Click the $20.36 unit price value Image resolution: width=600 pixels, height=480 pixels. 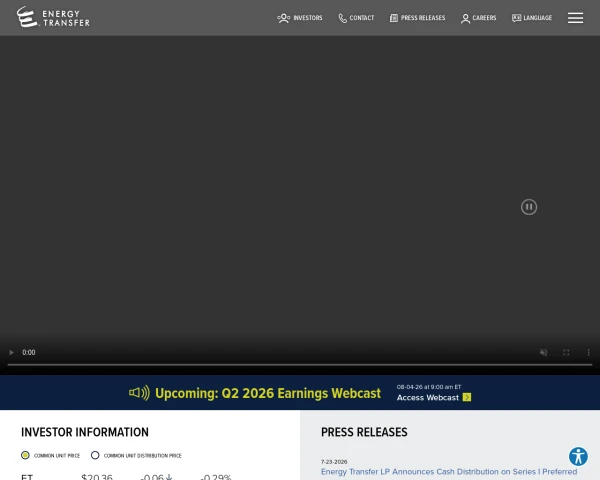point(97,477)
